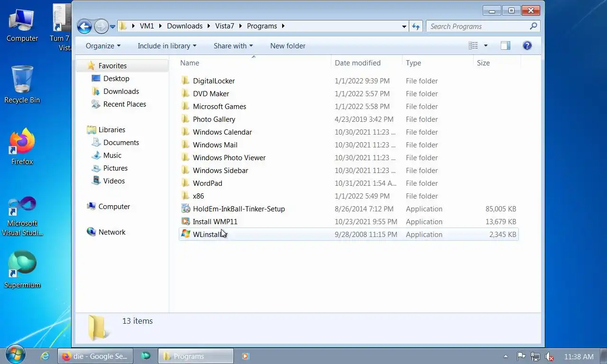Select the Windows Sidebar folder icon
The width and height of the screenshot is (607, 364).
tap(185, 170)
